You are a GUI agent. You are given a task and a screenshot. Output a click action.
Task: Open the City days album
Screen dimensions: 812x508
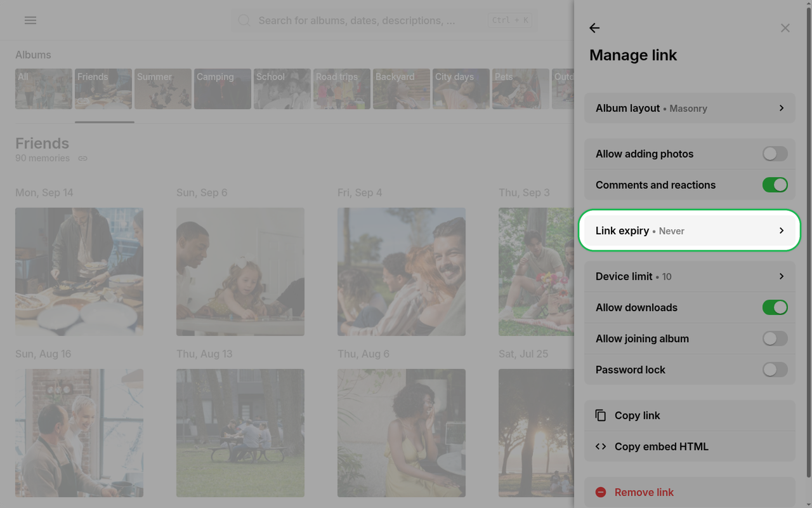pos(461,89)
